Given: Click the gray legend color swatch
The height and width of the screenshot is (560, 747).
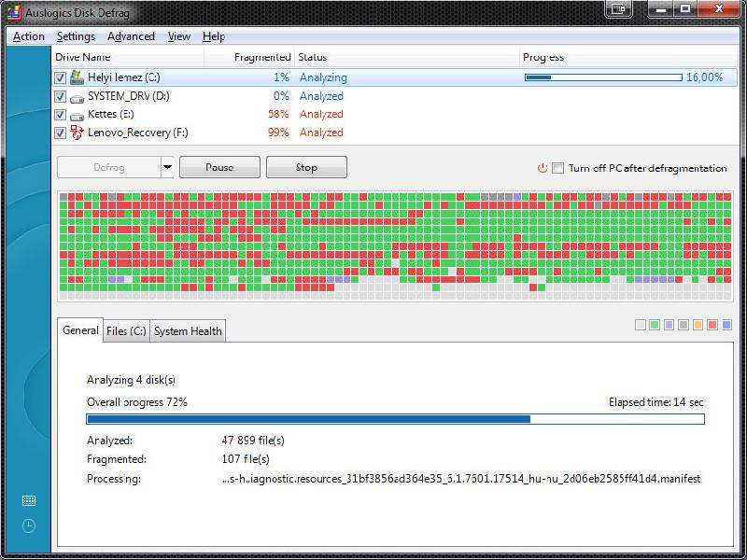Looking at the screenshot, I should (x=684, y=325).
